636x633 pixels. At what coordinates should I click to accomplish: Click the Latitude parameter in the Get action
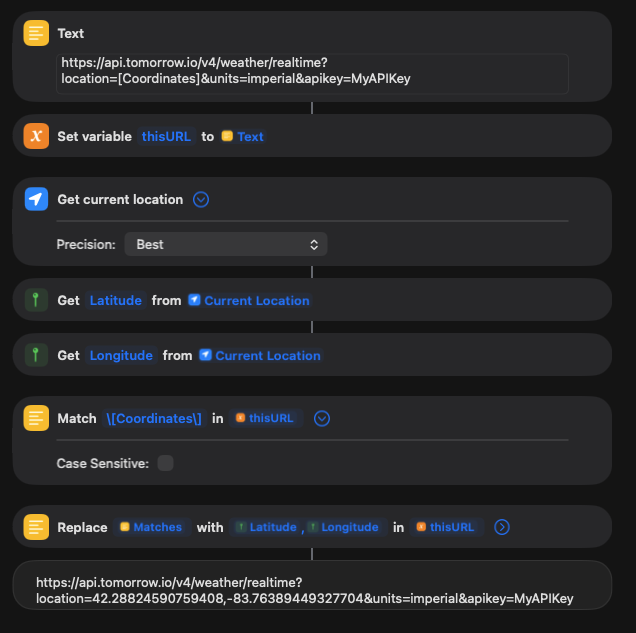pos(116,300)
